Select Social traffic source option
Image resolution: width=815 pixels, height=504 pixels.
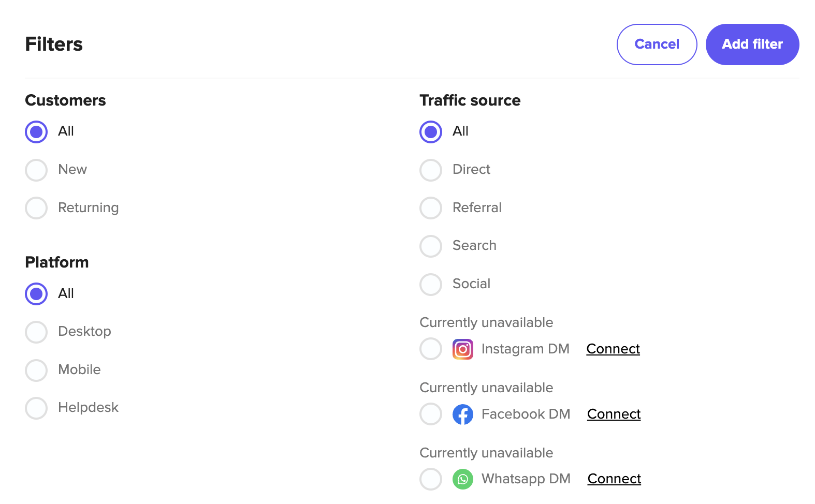431,284
